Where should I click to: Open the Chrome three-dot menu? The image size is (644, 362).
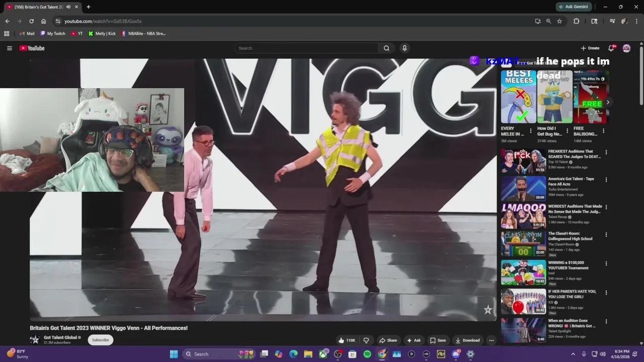tap(637, 21)
